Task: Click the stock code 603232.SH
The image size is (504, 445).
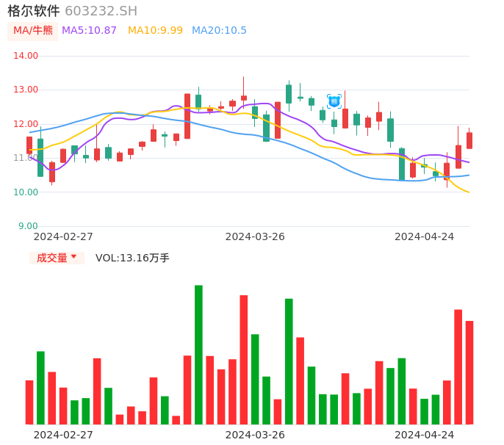Action: coord(101,11)
